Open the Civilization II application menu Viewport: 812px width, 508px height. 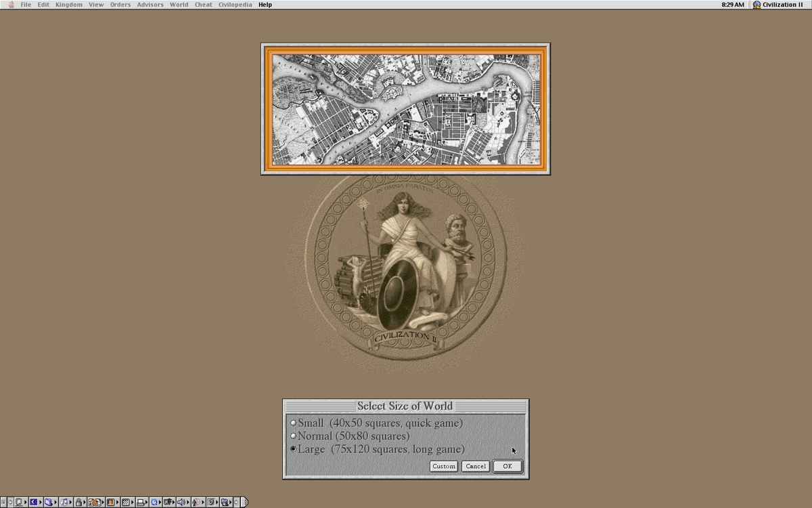(x=778, y=5)
